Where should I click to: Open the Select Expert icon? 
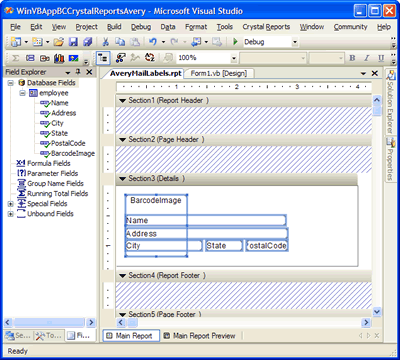pyautogui.click(x=120, y=58)
